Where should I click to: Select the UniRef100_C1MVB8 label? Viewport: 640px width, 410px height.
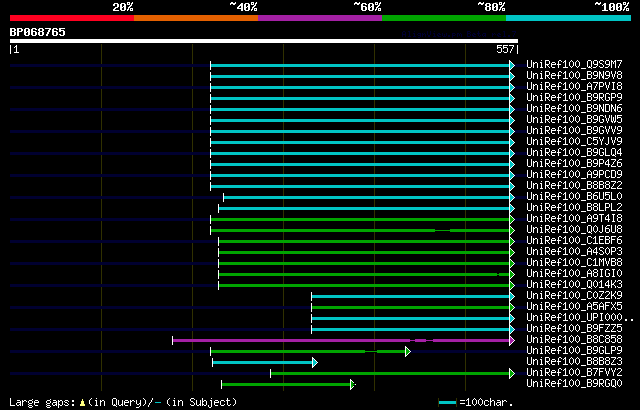pyautogui.click(x=574, y=263)
